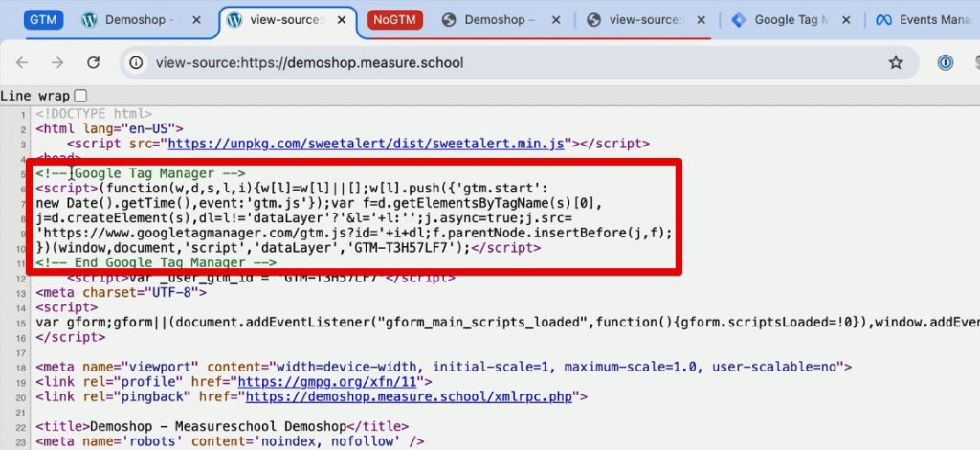Switch to the Demoshop tab in NoGTM group
The width and height of the screenshot is (980, 450).
pyautogui.click(x=500, y=20)
